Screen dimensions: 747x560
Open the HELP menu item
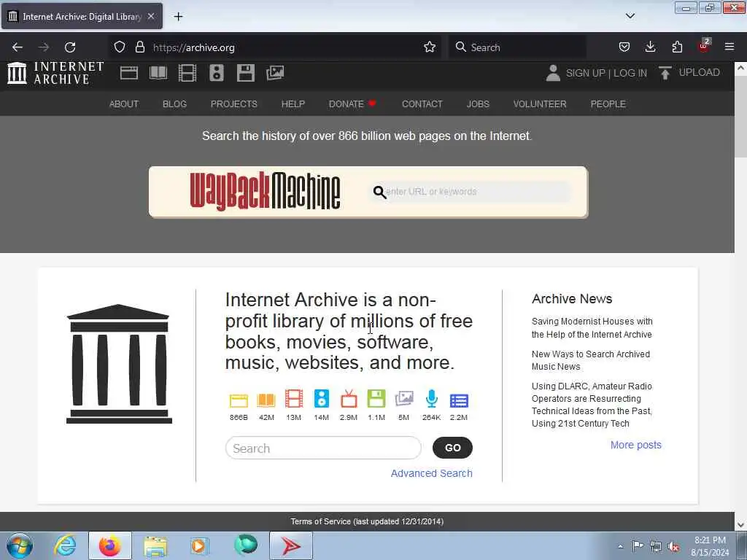pyautogui.click(x=293, y=104)
